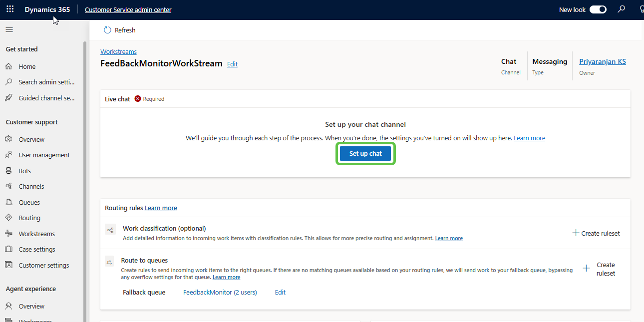
Task: Create ruleset for Route to queues
Action: pos(600,269)
